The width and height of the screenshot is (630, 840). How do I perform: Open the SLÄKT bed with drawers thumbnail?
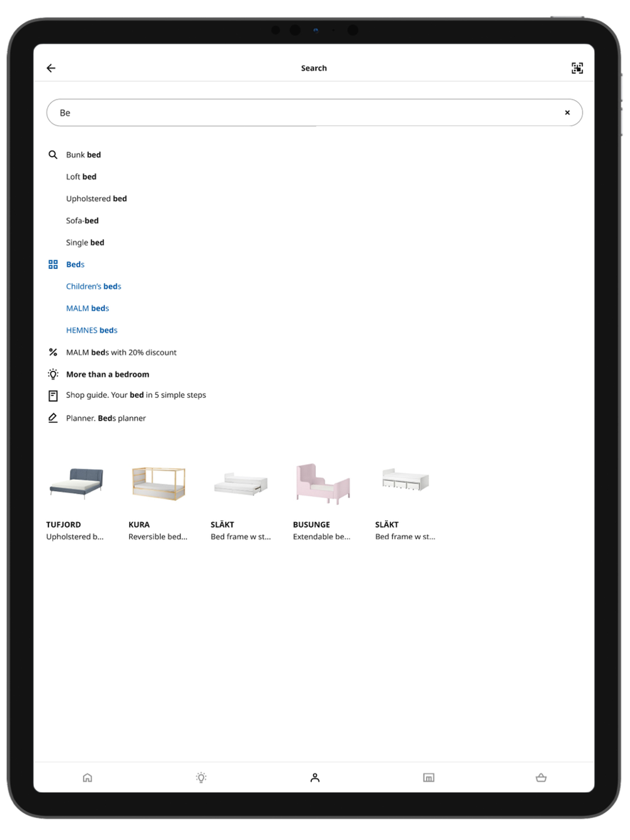click(405, 480)
